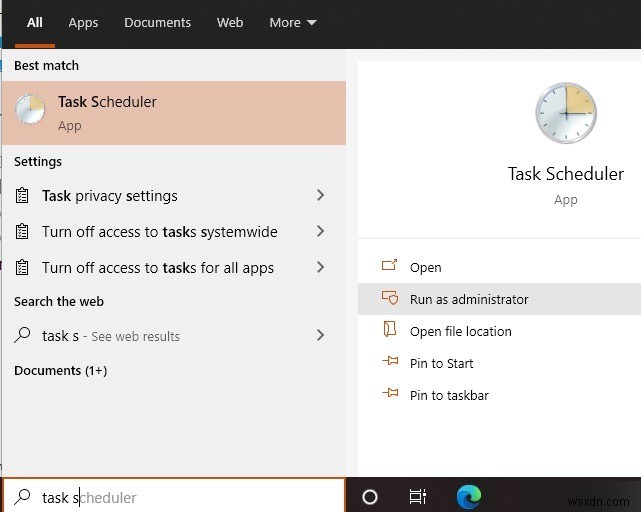Select Pin to Start
This screenshot has width=641, height=512.
499,363
